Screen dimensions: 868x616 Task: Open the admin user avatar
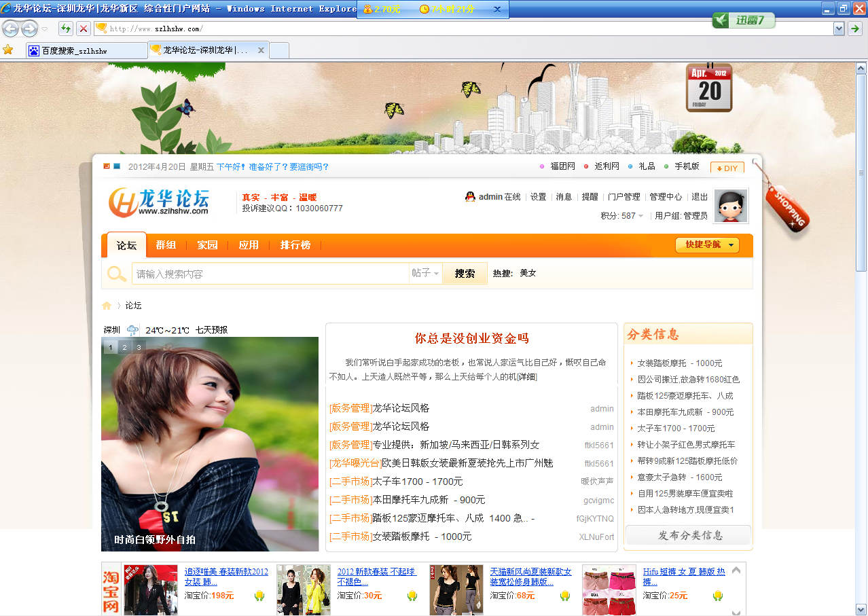click(731, 206)
